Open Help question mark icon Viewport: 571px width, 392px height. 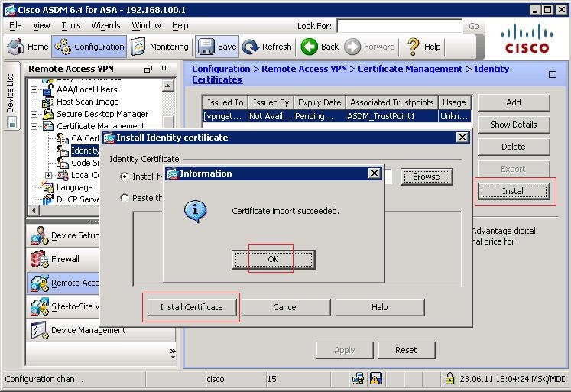tap(413, 47)
